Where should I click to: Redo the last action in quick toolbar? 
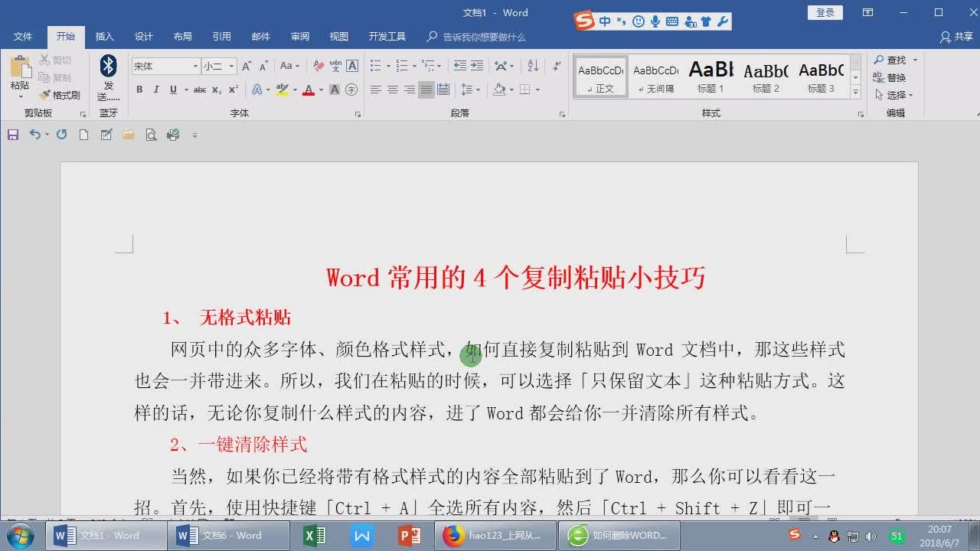[x=62, y=135]
